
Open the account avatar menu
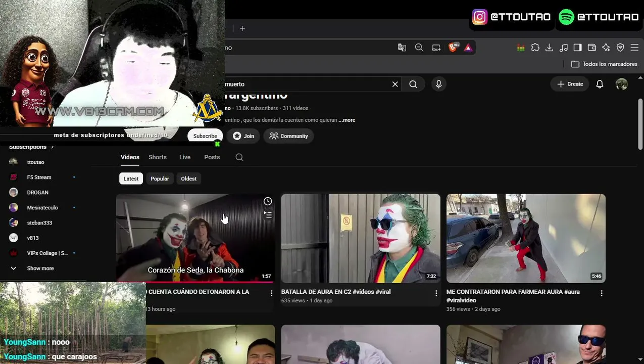(x=622, y=84)
